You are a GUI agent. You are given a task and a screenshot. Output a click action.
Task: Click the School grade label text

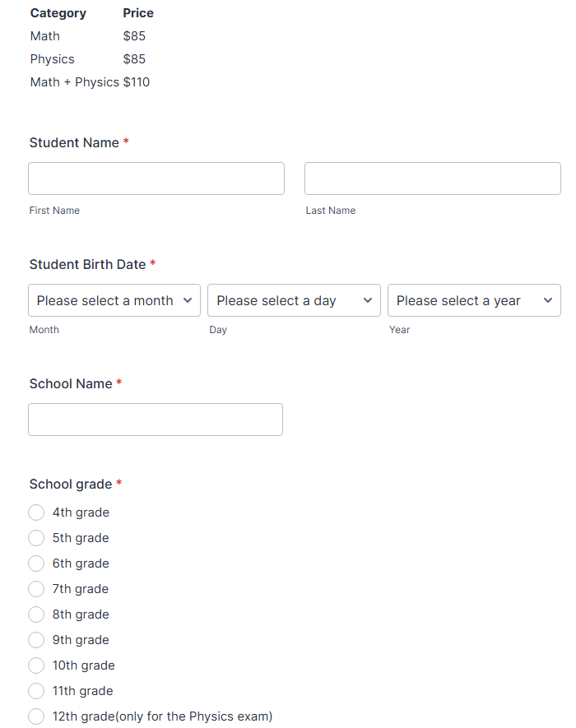click(x=71, y=484)
